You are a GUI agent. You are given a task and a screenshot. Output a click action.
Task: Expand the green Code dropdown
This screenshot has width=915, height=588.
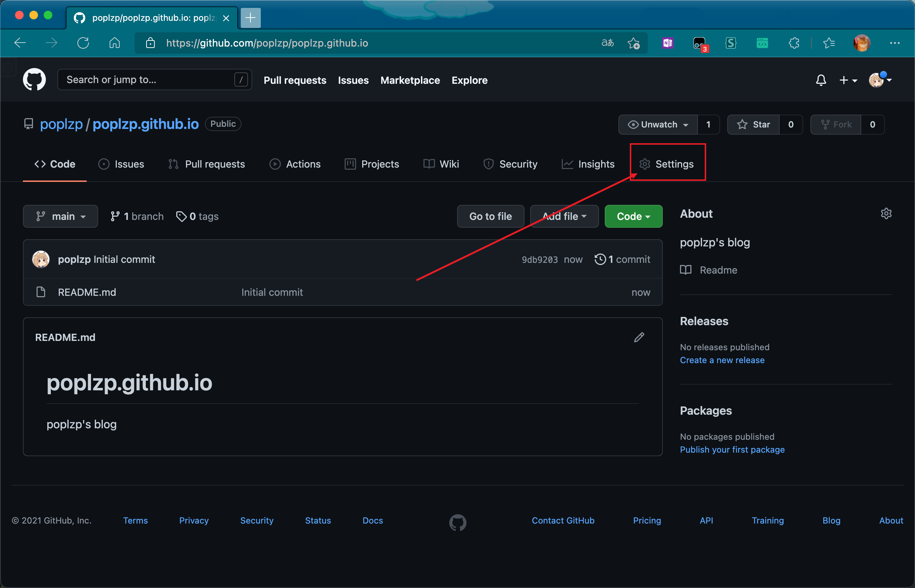[x=633, y=217]
